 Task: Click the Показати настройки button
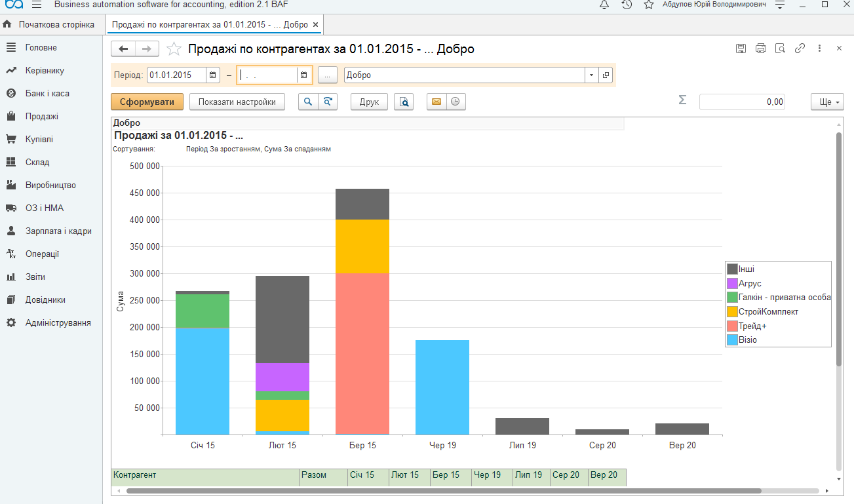click(x=237, y=102)
